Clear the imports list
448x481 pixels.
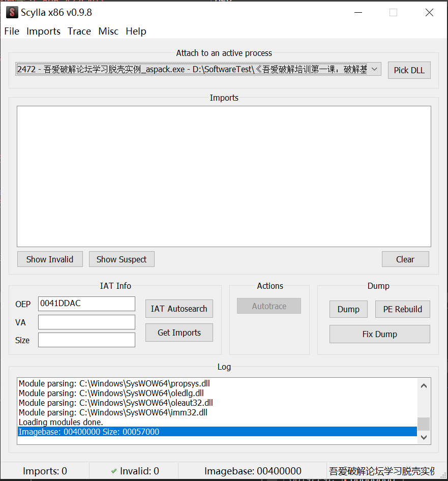[405, 259]
